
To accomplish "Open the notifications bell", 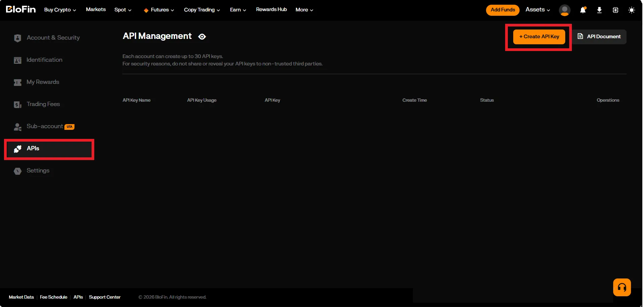I will click(x=583, y=10).
